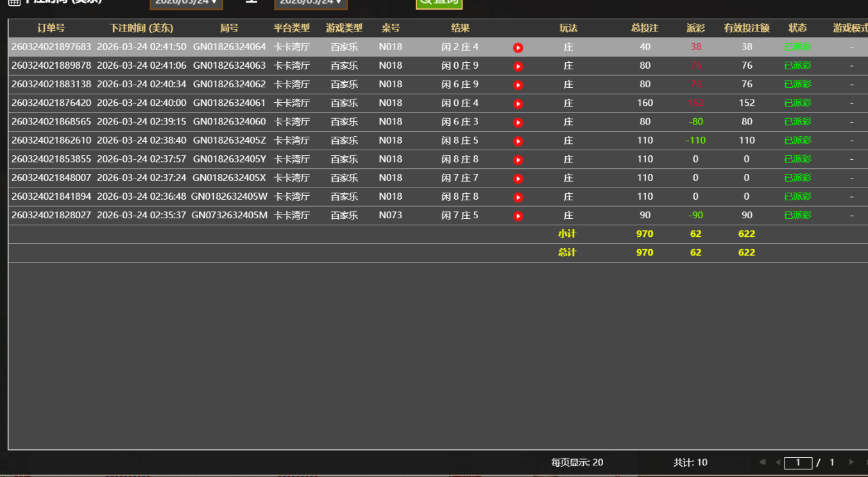This screenshot has height=477, width=868.
Task: Play replay for the 闲6庄3 result
Action: [x=518, y=122]
